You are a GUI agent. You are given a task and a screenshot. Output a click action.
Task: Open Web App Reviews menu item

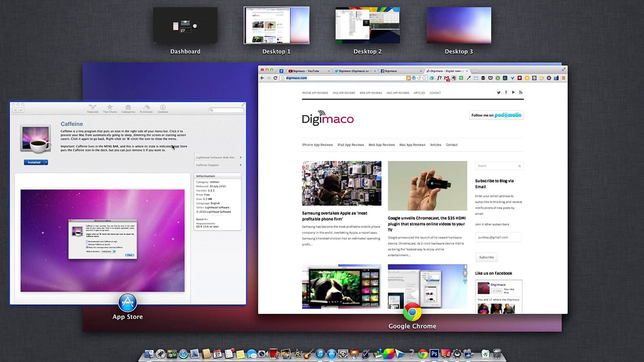(x=382, y=145)
